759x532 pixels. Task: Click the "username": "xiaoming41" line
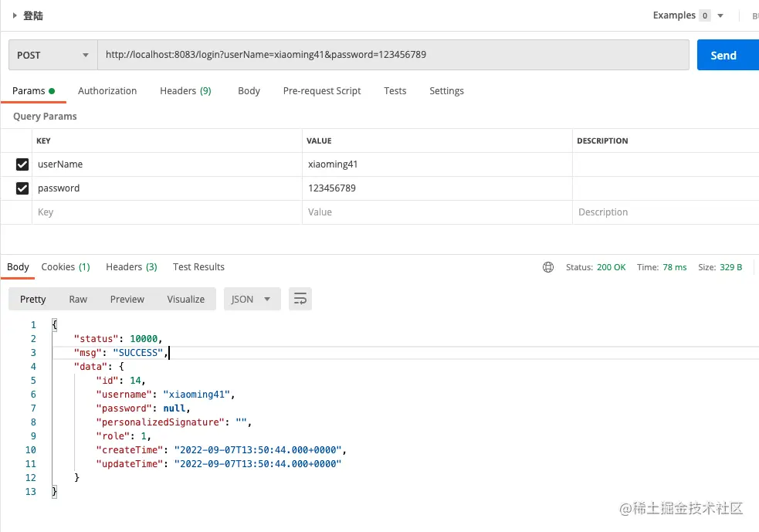[x=165, y=395]
